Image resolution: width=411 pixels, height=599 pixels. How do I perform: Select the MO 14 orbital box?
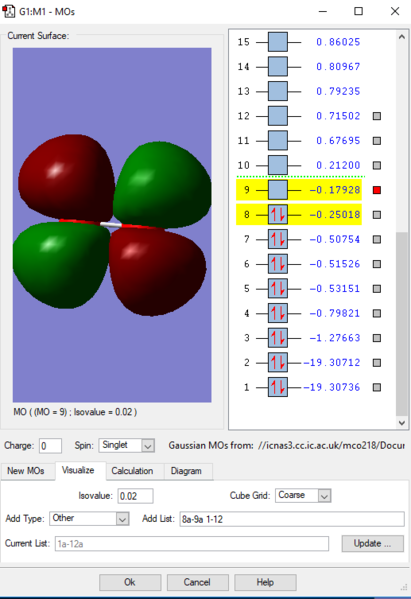pyautogui.click(x=278, y=67)
